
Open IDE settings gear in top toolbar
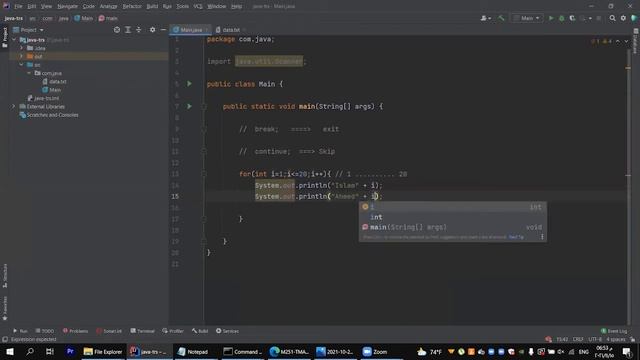[623, 18]
